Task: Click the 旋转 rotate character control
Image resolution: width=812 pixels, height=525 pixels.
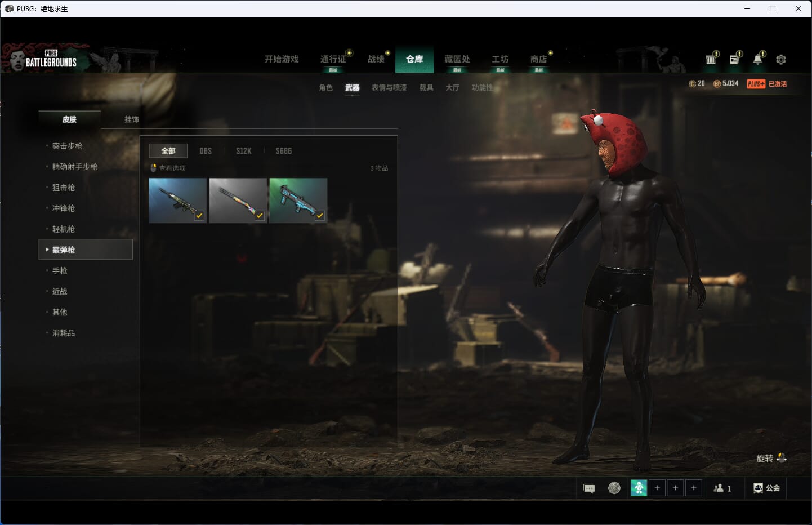Action: tap(771, 458)
